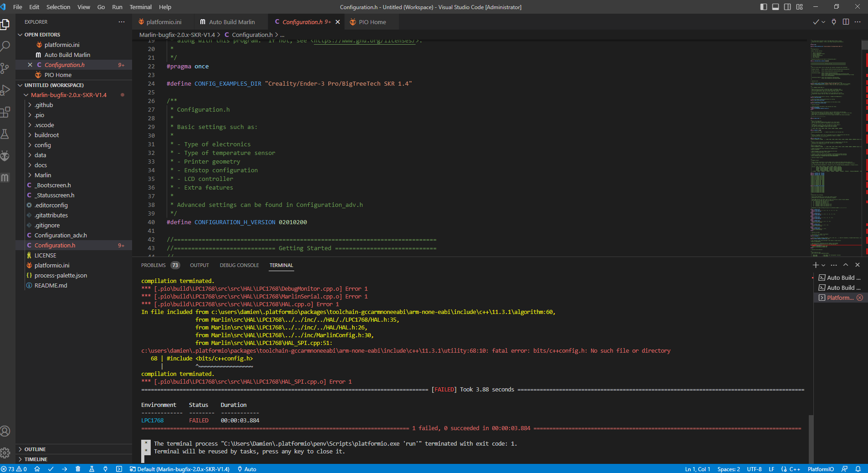Viewport: 868px width, 473px height.
Task: Open platformio.ini from the file tree
Action: pyautogui.click(x=52, y=265)
